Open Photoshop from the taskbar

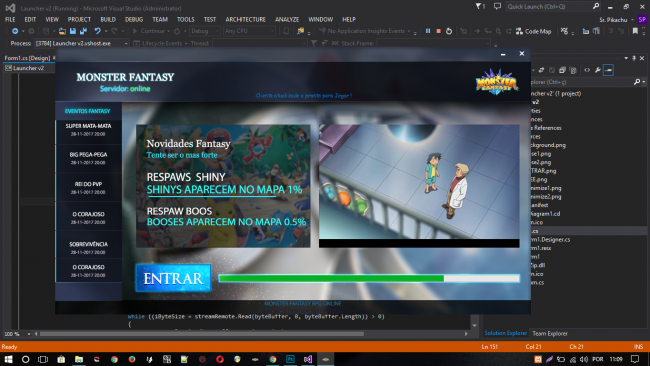pyautogui.click(x=290, y=359)
